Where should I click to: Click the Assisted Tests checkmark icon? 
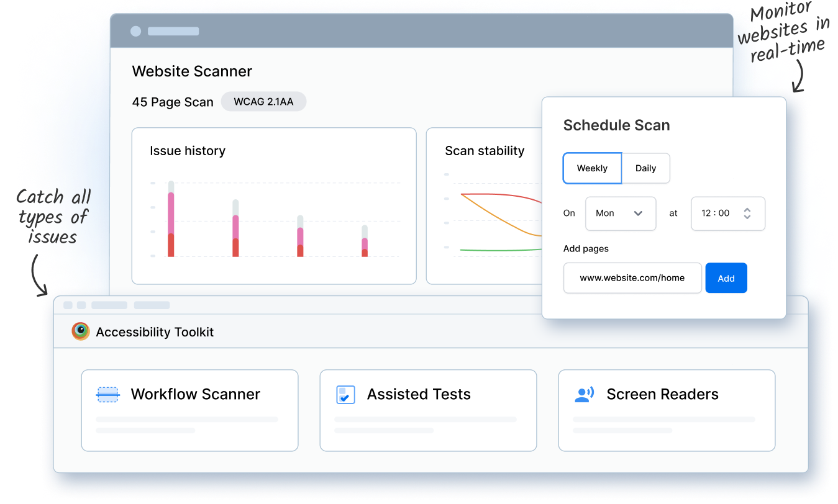click(x=345, y=395)
